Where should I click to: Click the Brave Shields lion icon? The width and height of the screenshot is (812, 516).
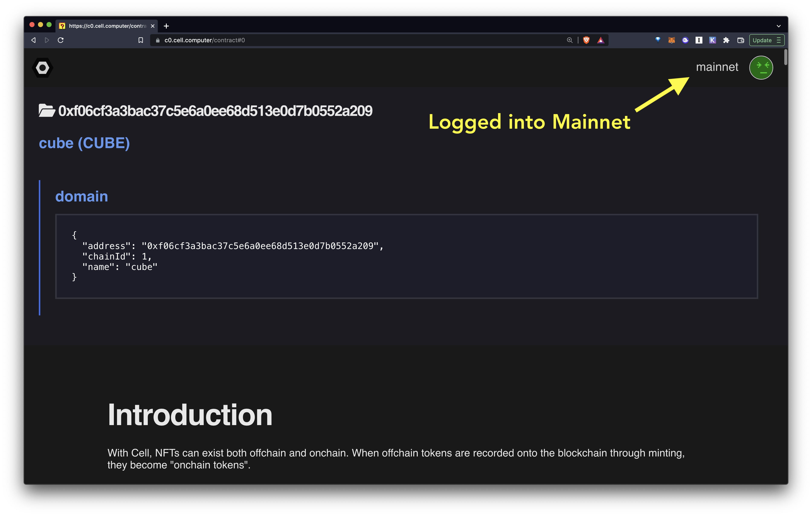point(586,40)
